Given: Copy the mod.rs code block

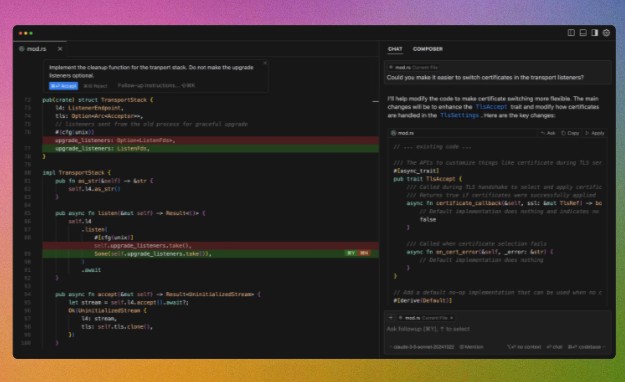Looking at the screenshot, I should (570, 133).
